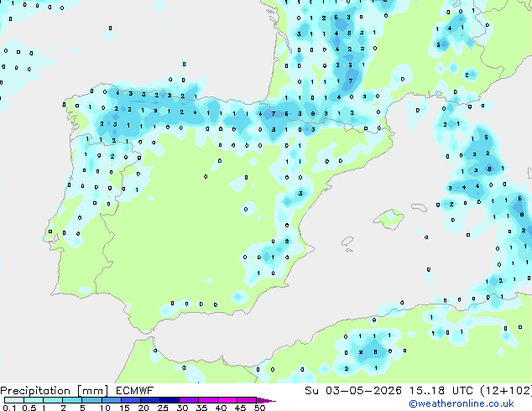Pick the 45–50 mm legend swatch
The width and height of the screenshot is (532, 411).
247,400
